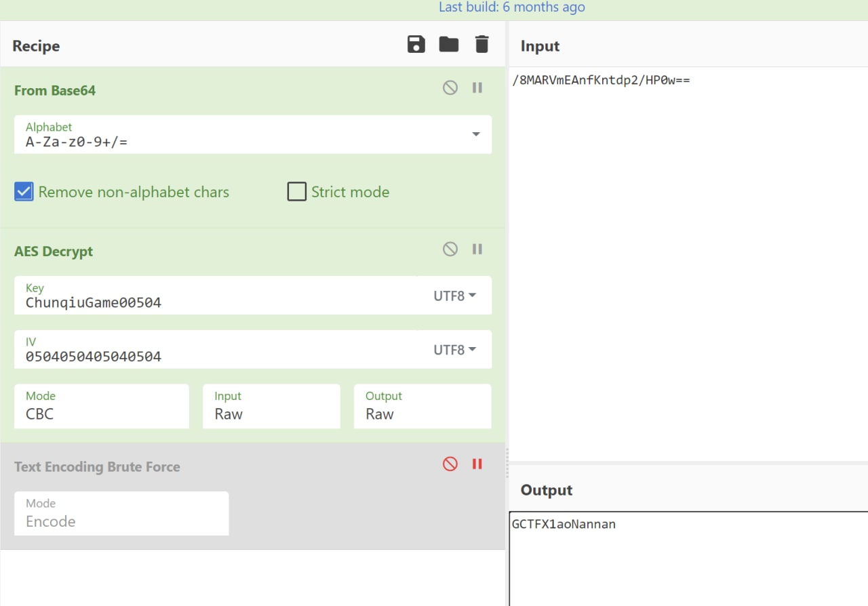868x606 pixels.
Task: Re-enable Text Encoding Brute Force operation
Action: click(450, 464)
